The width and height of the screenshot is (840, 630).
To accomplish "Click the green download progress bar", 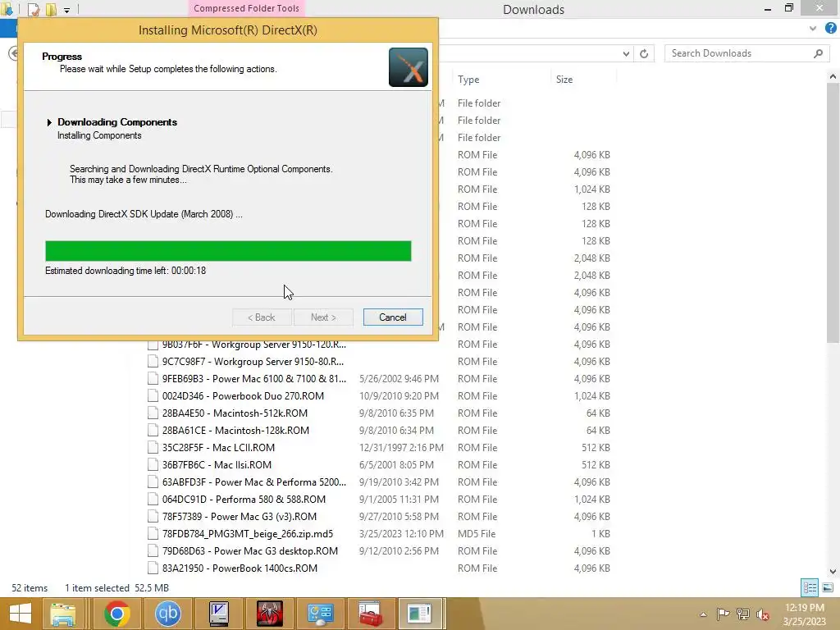I will pos(228,251).
